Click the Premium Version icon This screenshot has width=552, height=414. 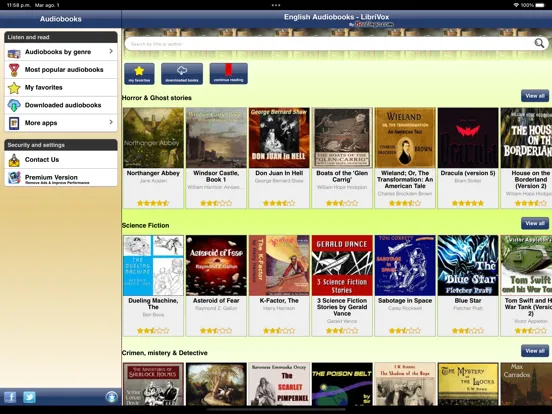14,178
